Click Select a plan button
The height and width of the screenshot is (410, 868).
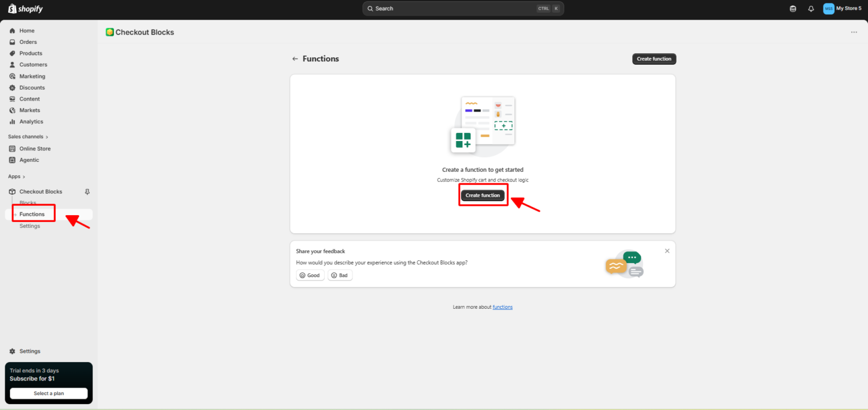(x=49, y=393)
